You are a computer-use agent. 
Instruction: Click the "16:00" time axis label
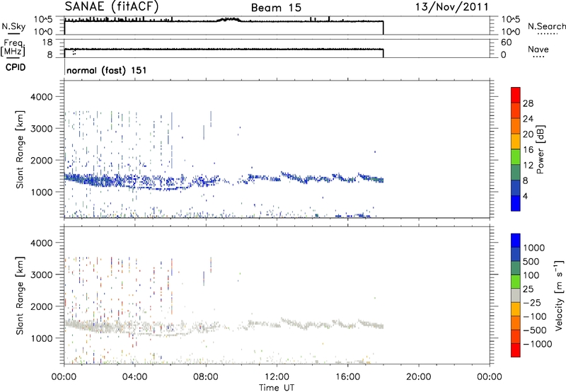[347, 377]
